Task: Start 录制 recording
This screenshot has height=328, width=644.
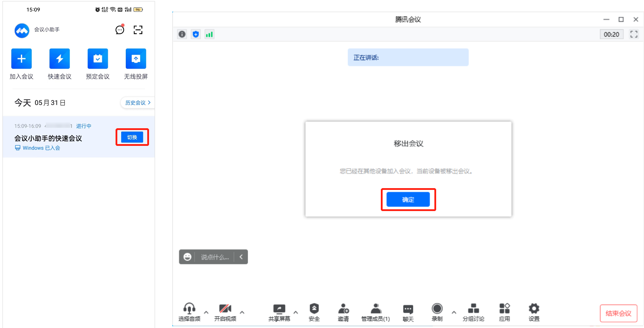Action: tap(437, 312)
